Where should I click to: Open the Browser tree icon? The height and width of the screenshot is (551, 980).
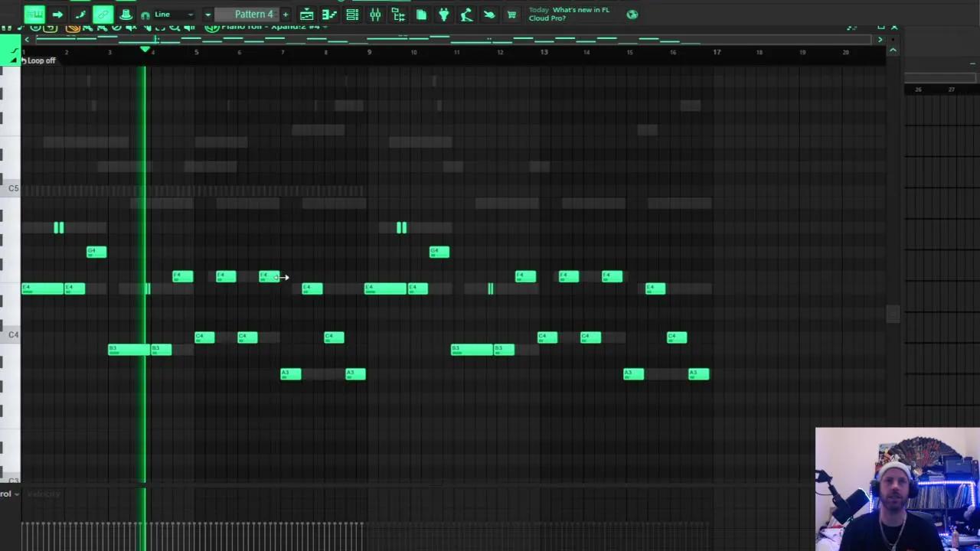click(x=398, y=14)
